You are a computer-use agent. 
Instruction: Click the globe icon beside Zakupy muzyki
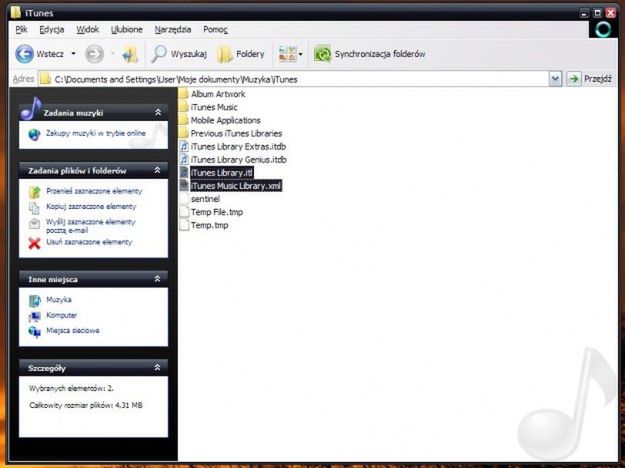click(34, 134)
